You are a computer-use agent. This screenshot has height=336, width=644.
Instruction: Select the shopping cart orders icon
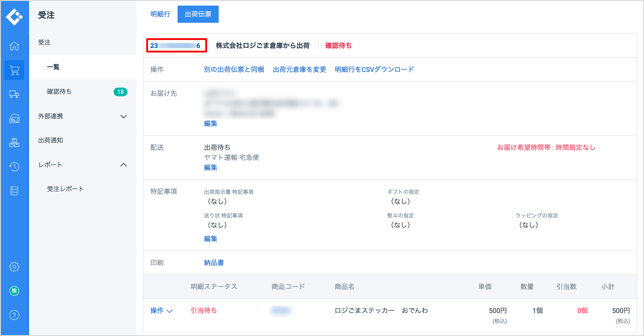click(x=14, y=70)
